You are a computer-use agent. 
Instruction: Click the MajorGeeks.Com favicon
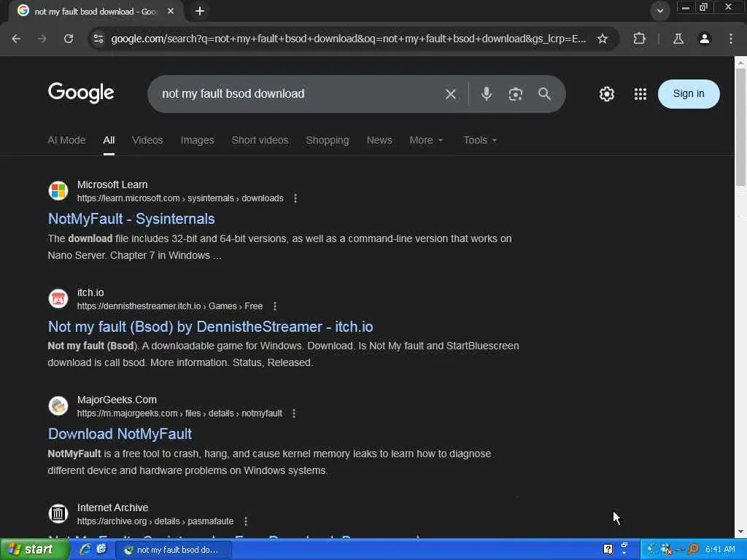58,405
